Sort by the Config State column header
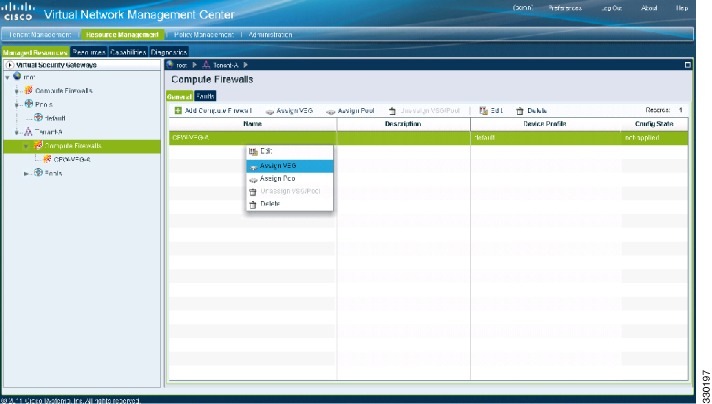The width and height of the screenshot is (712, 404). pyautogui.click(x=654, y=124)
